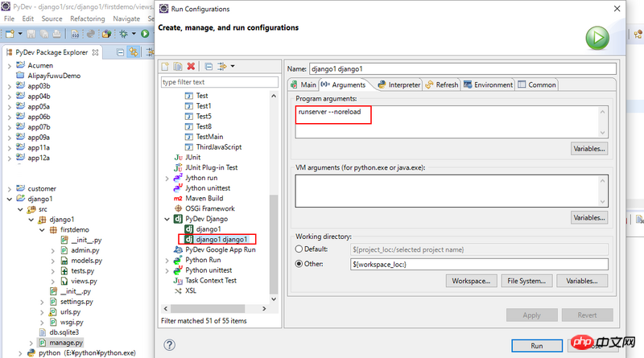Open the Navigate menu
644x358 pixels.
click(126, 19)
